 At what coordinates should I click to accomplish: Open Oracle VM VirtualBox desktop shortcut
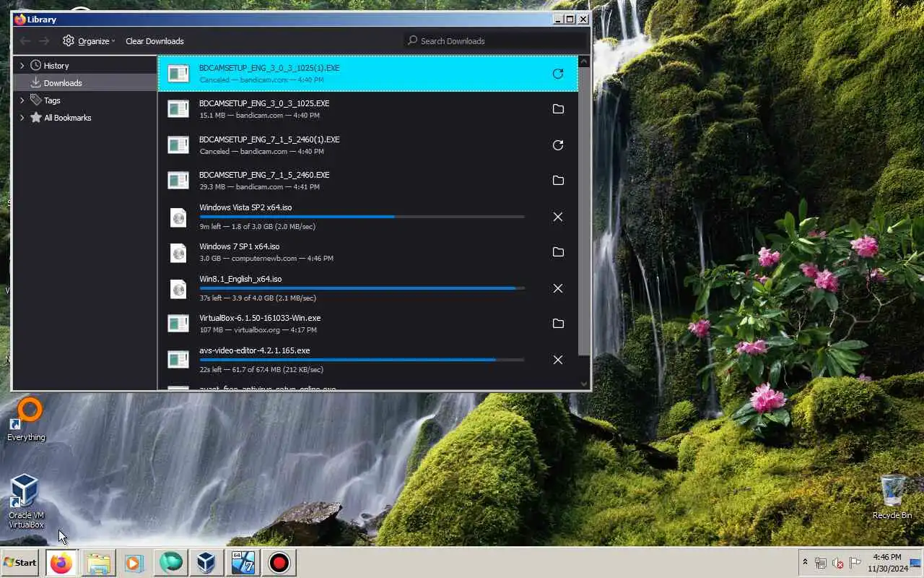coord(26,501)
